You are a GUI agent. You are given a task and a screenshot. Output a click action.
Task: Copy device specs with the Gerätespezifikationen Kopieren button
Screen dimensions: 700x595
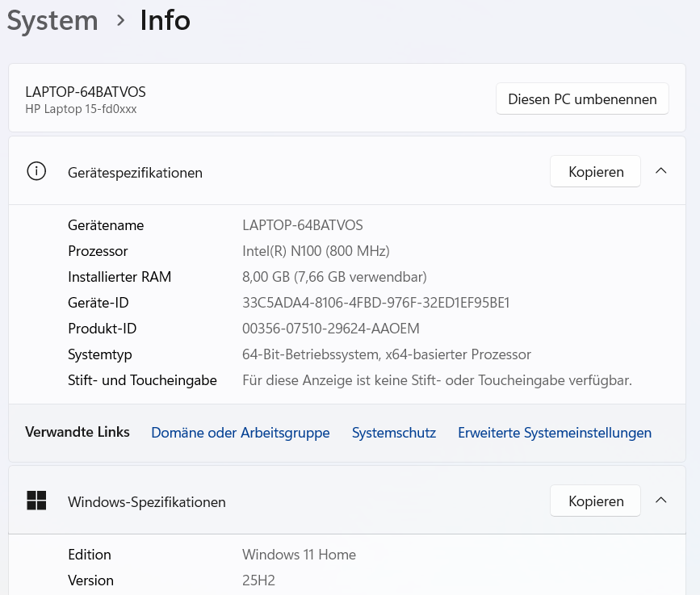pos(595,172)
